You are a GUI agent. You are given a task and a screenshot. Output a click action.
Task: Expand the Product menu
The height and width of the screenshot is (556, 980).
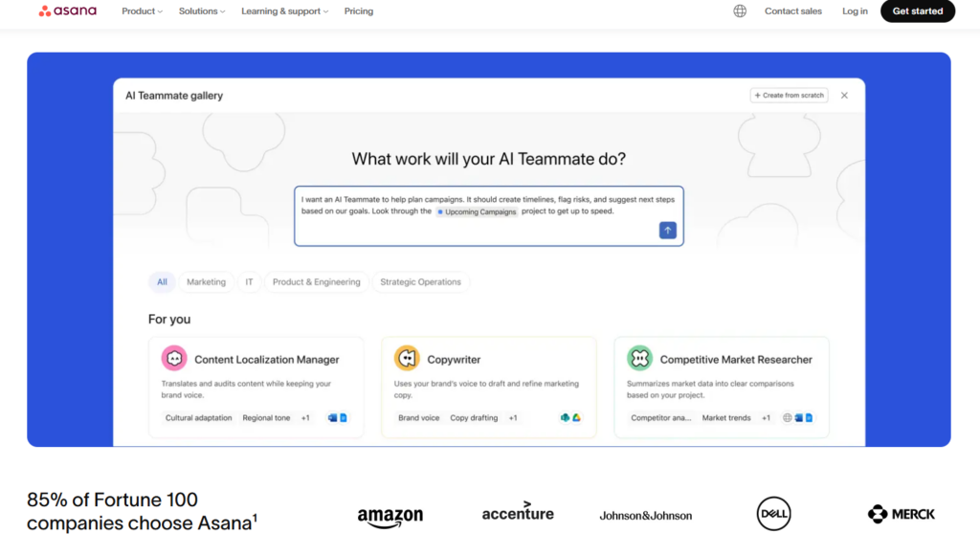(x=142, y=11)
